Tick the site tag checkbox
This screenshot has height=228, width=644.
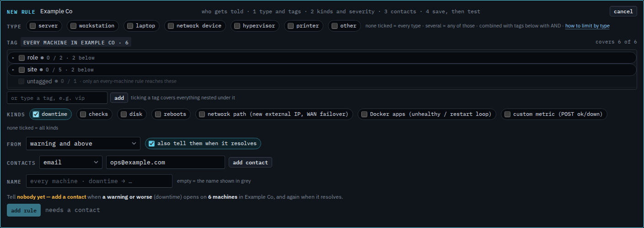[21, 70]
